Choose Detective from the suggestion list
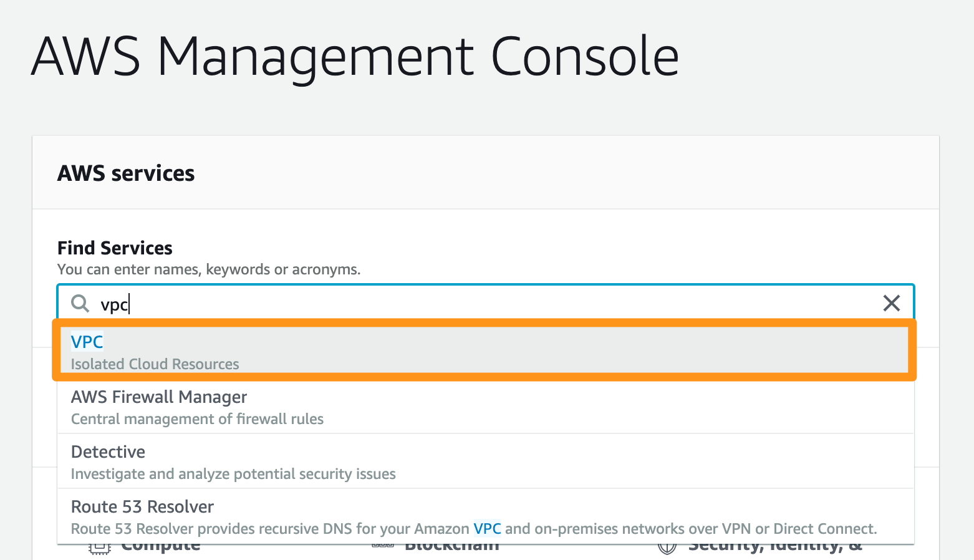This screenshot has height=560, width=974. pyautogui.click(x=107, y=451)
